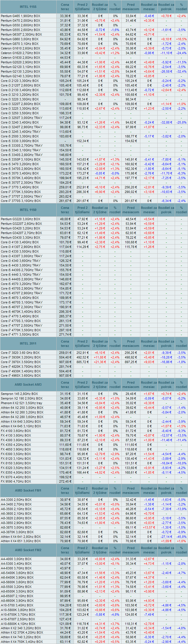Select 'Pred mesiacom' header in INTEL 1150 section
This screenshot has height=644, width=188.
131,210
